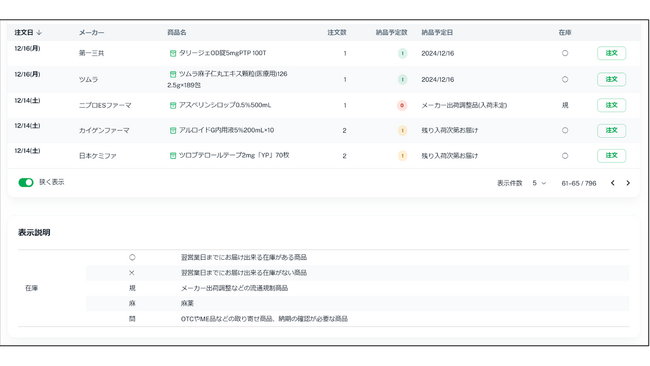Click the 納品予定数 column header
This screenshot has height=366, width=650.
pyautogui.click(x=391, y=32)
